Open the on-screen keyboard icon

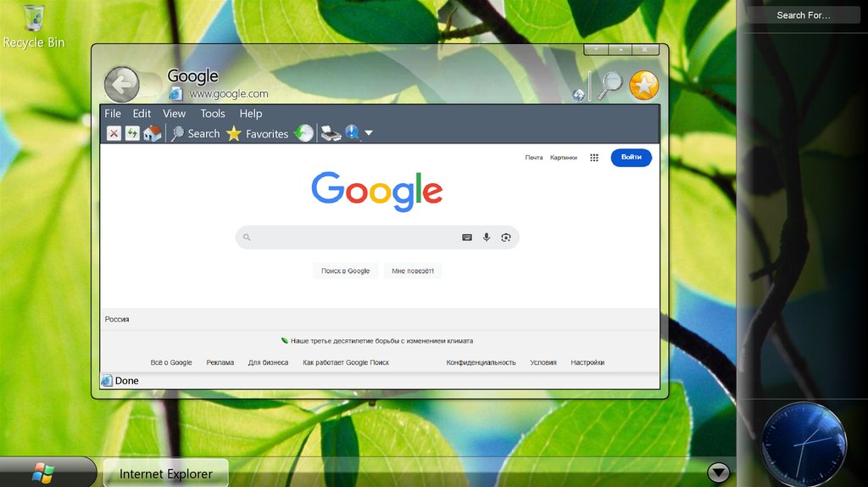click(467, 237)
